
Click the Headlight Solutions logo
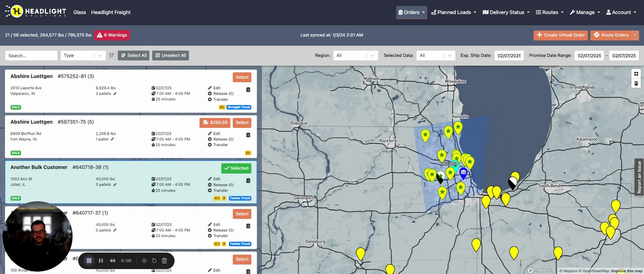pyautogui.click(x=35, y=12)
